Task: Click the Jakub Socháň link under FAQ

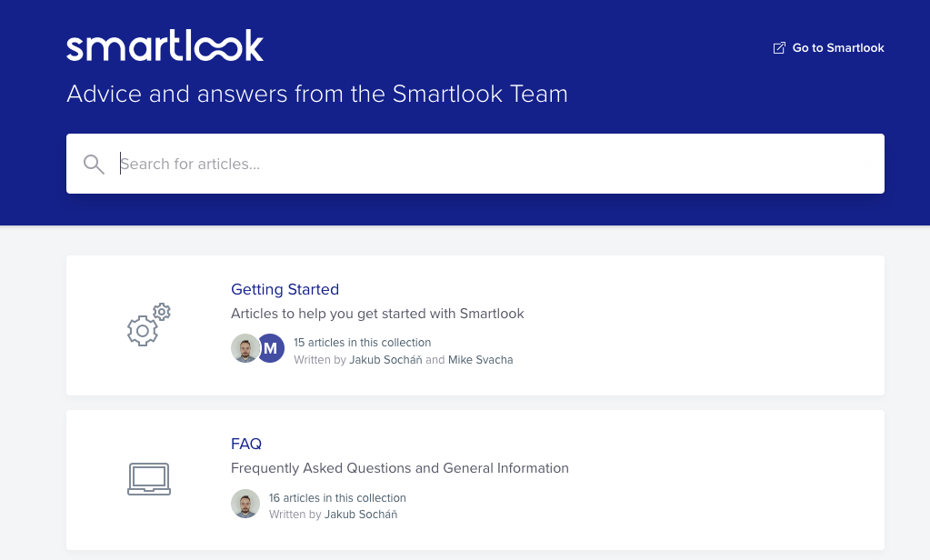Action: pyautogui.click(x=361, y=514)
